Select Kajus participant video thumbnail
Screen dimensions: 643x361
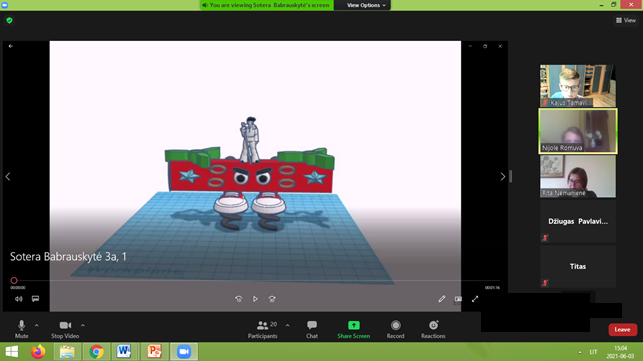click(x=578, y=86)
